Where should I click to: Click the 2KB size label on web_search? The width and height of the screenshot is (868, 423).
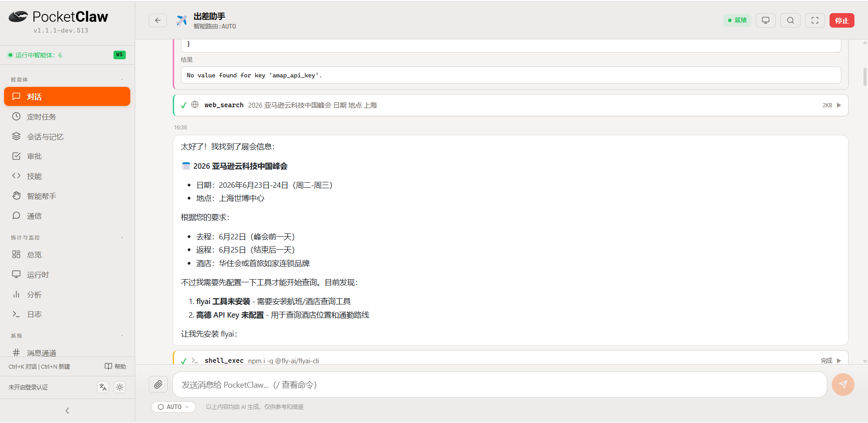point(827,105)
